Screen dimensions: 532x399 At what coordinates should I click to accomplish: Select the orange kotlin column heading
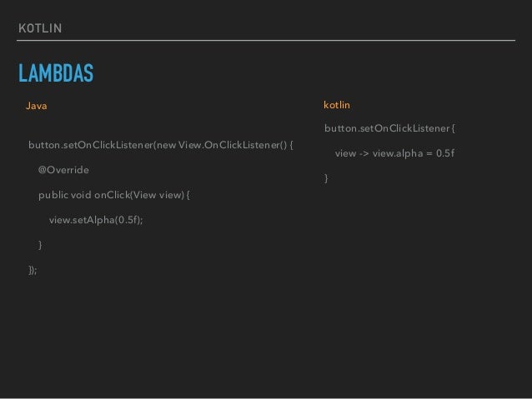point(337,105)
